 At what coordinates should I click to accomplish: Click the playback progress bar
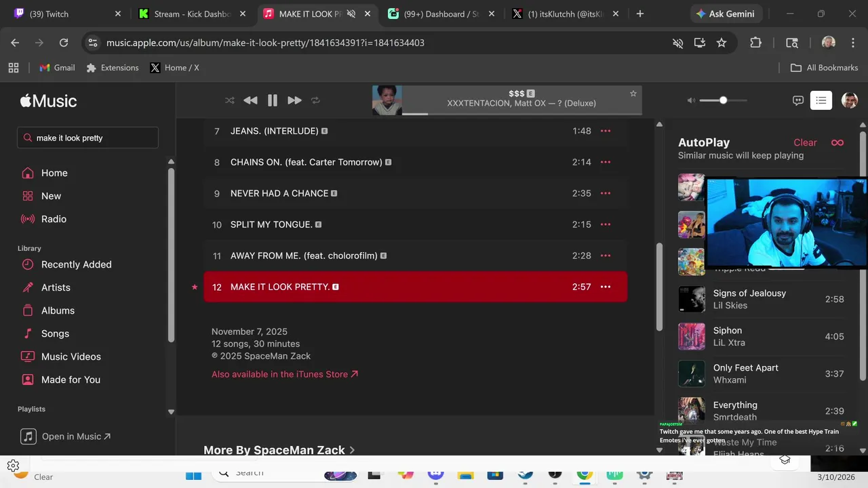521,114
